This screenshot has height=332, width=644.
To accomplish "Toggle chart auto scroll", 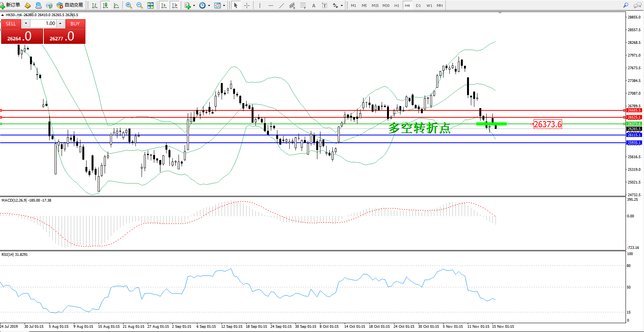I will click(164, 5).
